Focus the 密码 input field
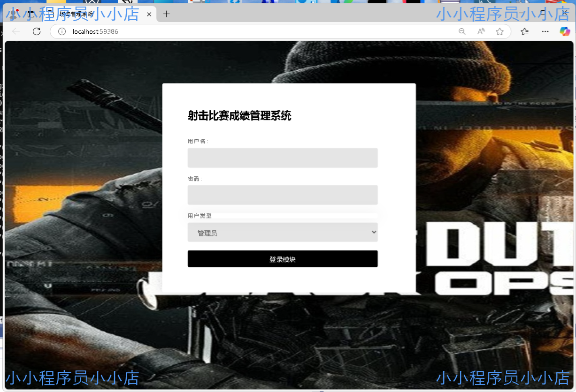This screenshot has width=576, height=392. click(x=283, y=195)
